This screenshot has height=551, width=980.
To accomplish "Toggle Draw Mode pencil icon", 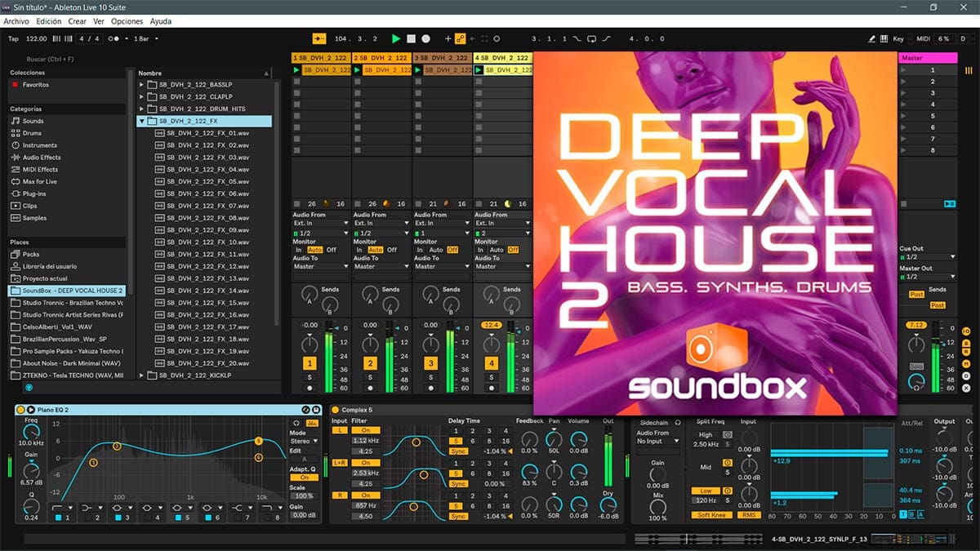I will (x=872, y=38).
